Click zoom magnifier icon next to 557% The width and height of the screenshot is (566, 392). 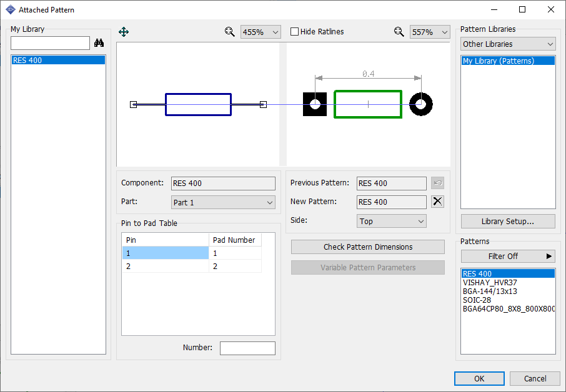point(399,32)
